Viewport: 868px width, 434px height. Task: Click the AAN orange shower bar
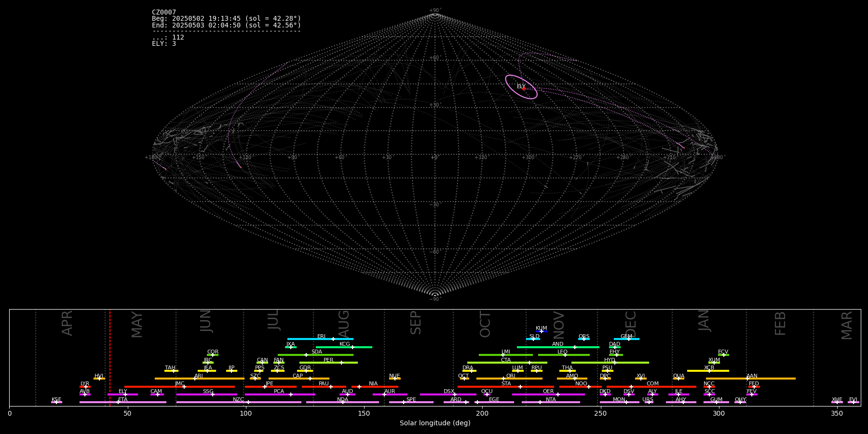pos(751,379)
